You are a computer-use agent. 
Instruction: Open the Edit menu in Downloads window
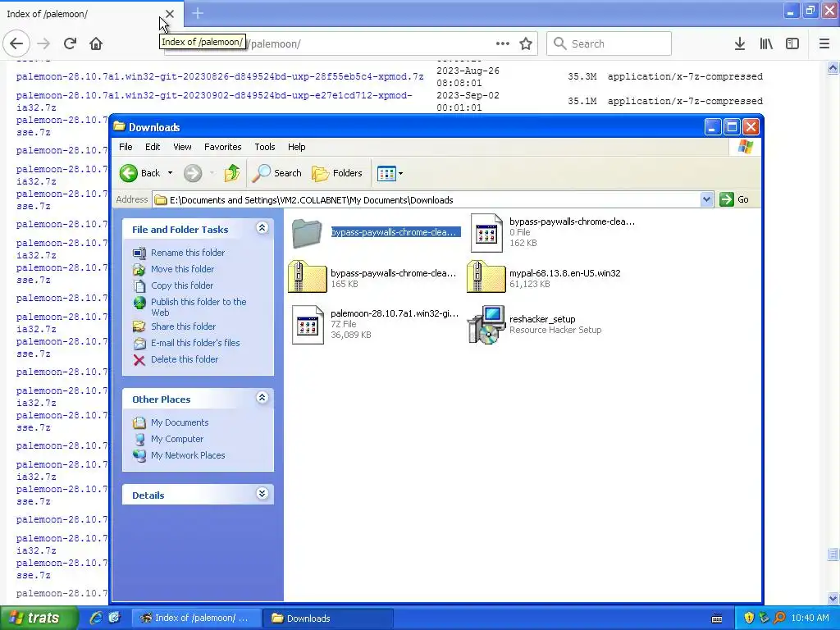tap(153, 147)
